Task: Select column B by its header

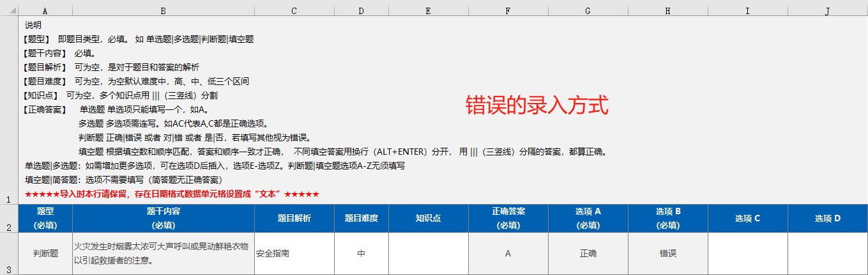Action: coord(164,11)
